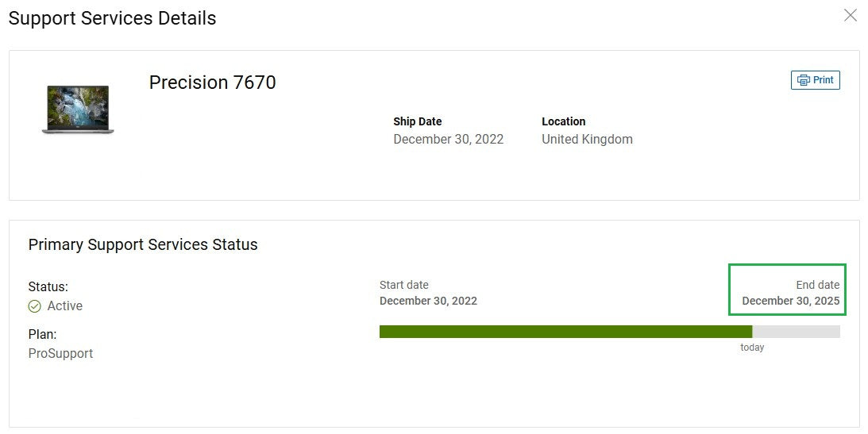Click the ship date value December 30, 2022

pyautogui.click(x=449, y=140)
